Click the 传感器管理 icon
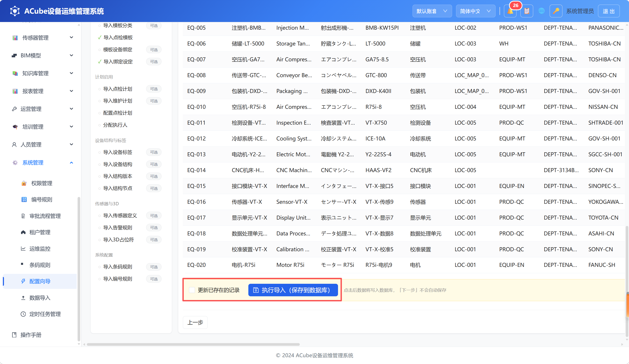 click(15, 38)
